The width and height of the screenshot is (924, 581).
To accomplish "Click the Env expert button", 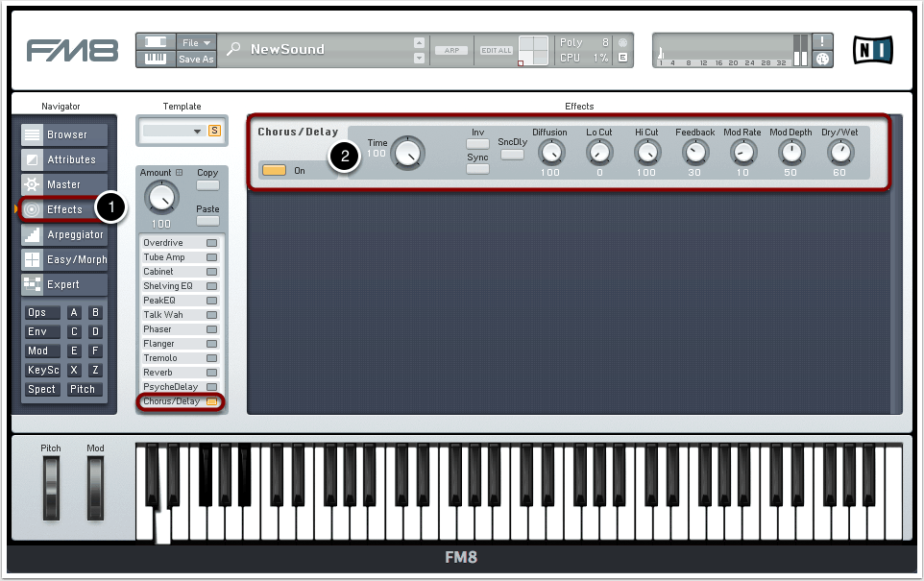I will [x=42, y=331].
